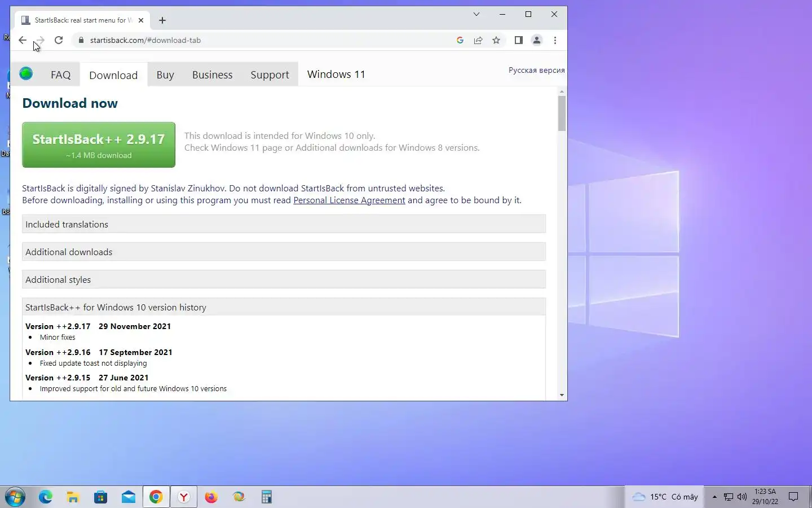This screenshot has height=508, width=812.
Task: Select the StartIsBack browser tab title
Action: (83, 20)
